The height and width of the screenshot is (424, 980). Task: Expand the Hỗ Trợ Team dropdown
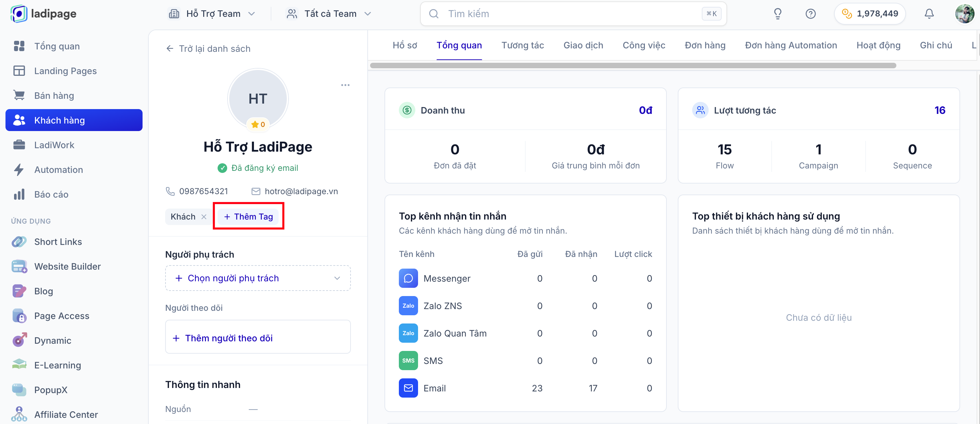click(x=212, y=14)
